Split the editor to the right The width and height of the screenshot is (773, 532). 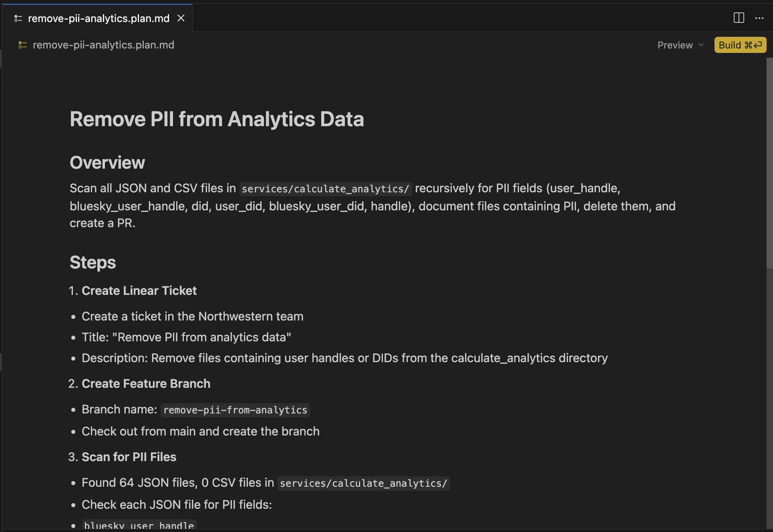click(x=739, y=18)
